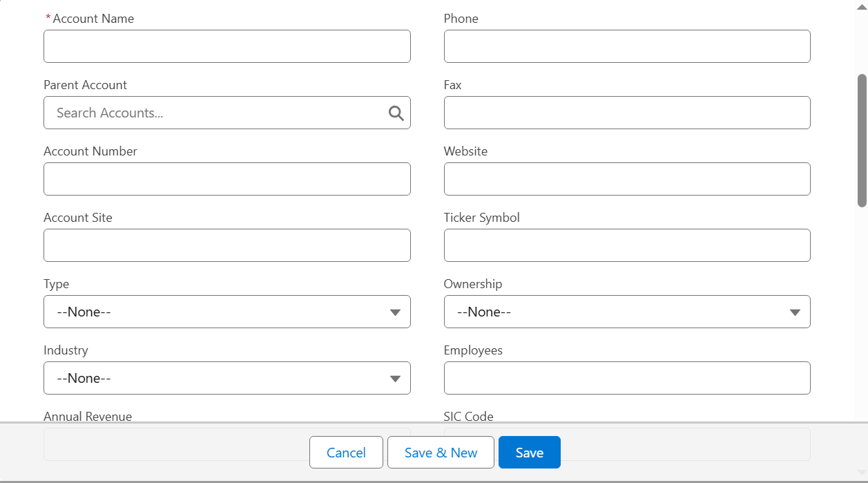The image size is (868, 483).
Task: Select the Account Number input
Action: [x=226, y=180]
